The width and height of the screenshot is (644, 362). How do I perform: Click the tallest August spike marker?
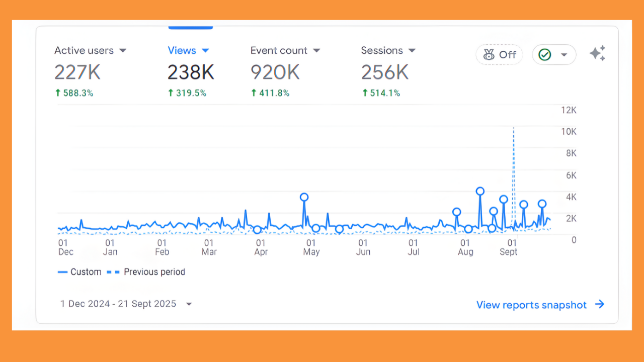[x=480, y=191]
